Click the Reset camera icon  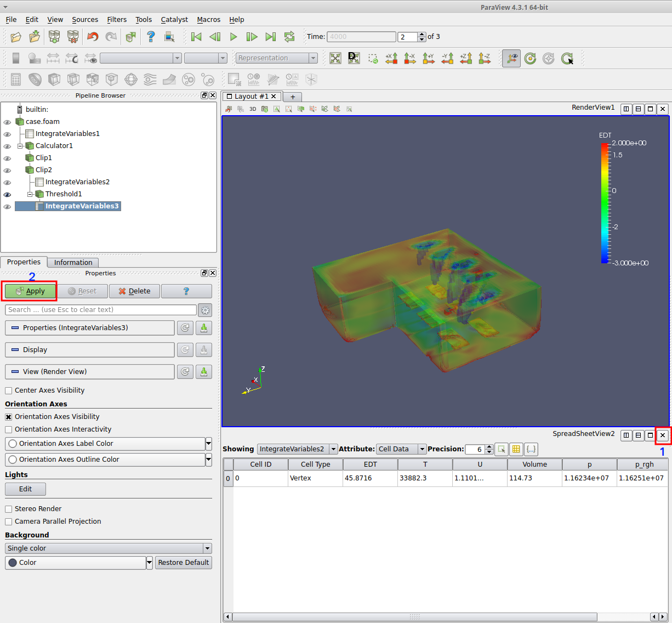335,58
